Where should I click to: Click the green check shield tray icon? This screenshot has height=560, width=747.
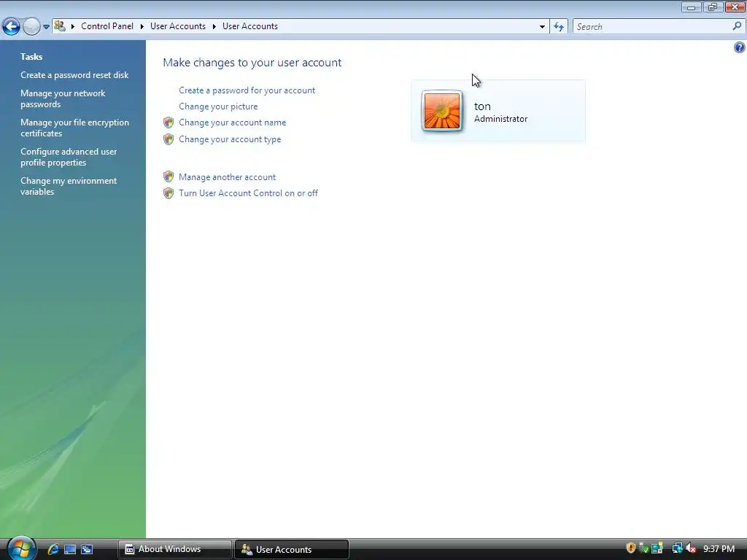click(x=643, y=548)
